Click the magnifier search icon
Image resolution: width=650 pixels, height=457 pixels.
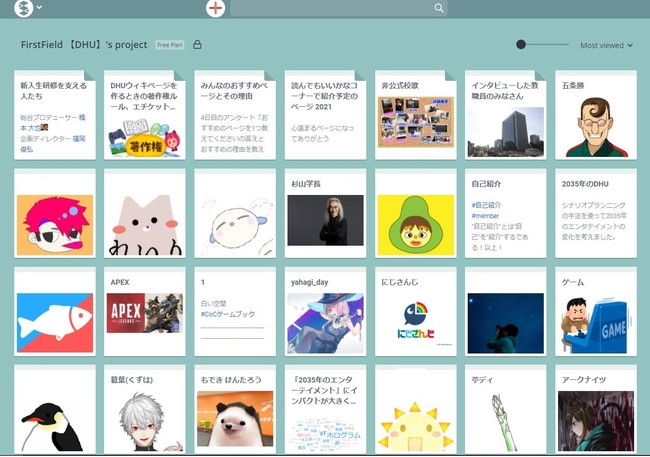[x=439, y=8]
